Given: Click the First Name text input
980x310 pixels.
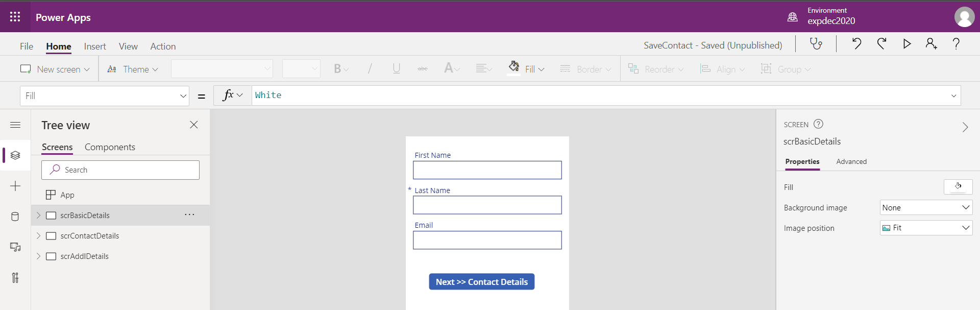Looking at the screenshot, I should click(x=487, y=170).
